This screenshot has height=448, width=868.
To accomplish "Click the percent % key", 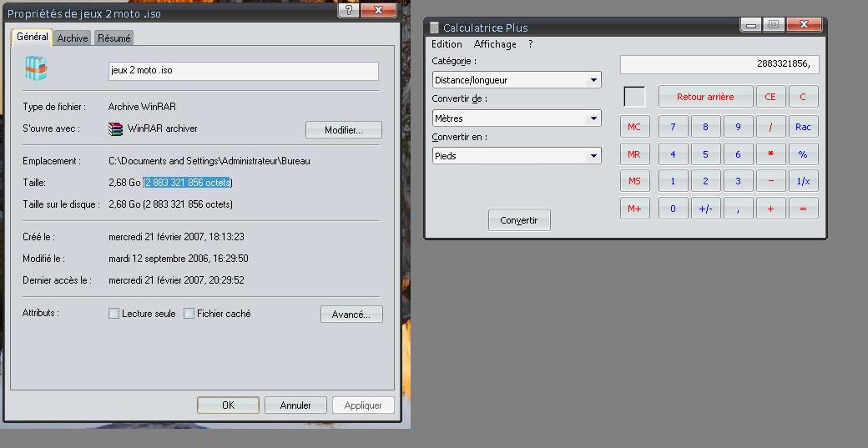I will click(x=803, y=154).
